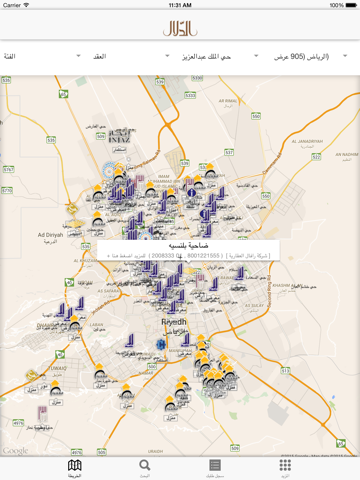360x480 pixels.
Task: Tap the Wi-Fi icon in status bar
Action: tap(26, 5)
